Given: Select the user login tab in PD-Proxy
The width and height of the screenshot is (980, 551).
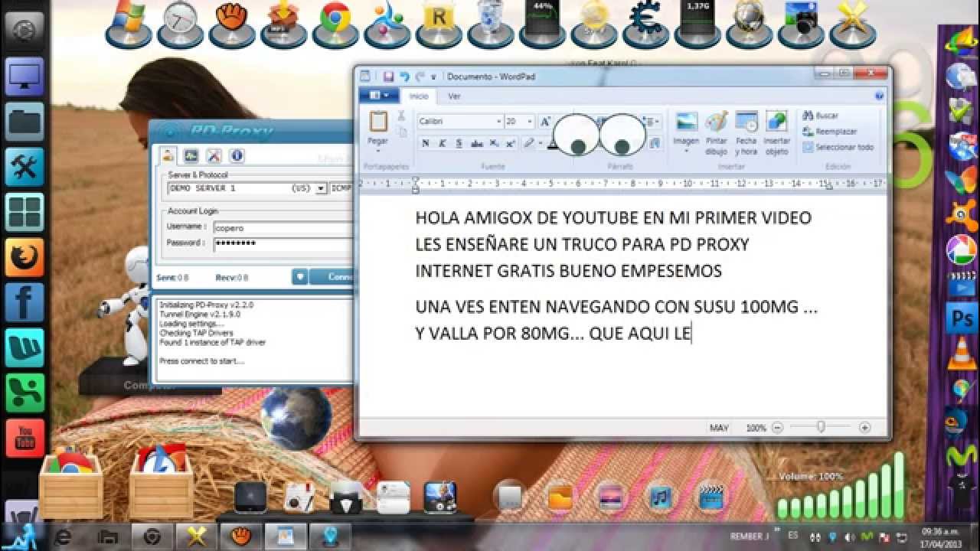Looking at the screenshot, I should (x=169, y=155).
